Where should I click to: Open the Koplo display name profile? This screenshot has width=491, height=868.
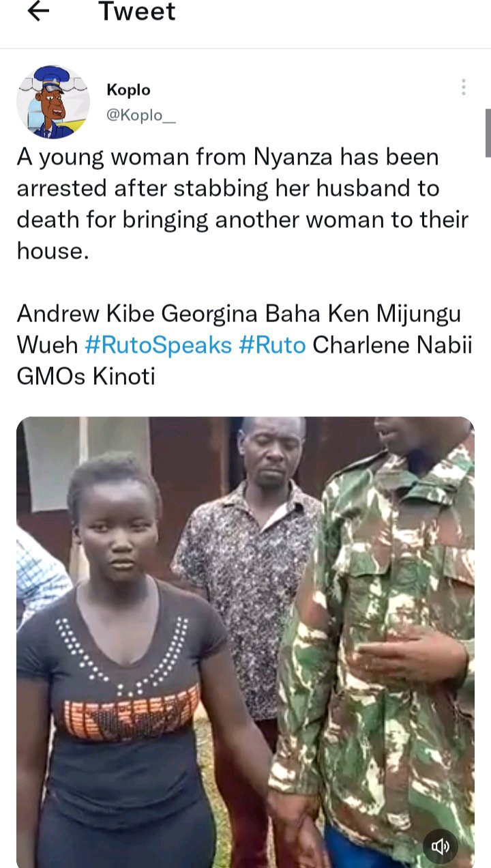pos(128,90)
